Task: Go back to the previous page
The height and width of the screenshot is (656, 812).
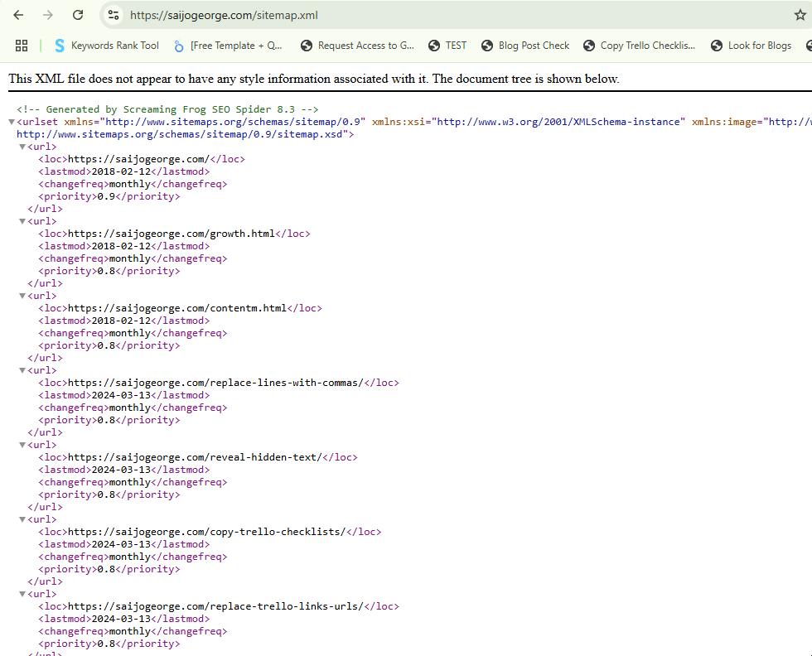Action: point(18,15)
